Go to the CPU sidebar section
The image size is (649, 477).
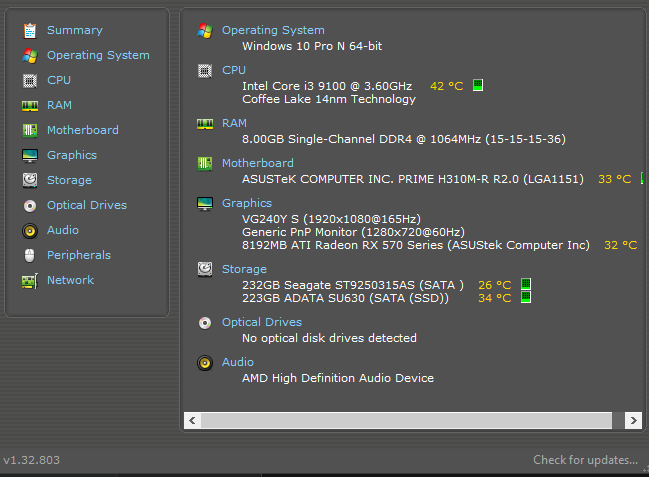coord(59,80)
